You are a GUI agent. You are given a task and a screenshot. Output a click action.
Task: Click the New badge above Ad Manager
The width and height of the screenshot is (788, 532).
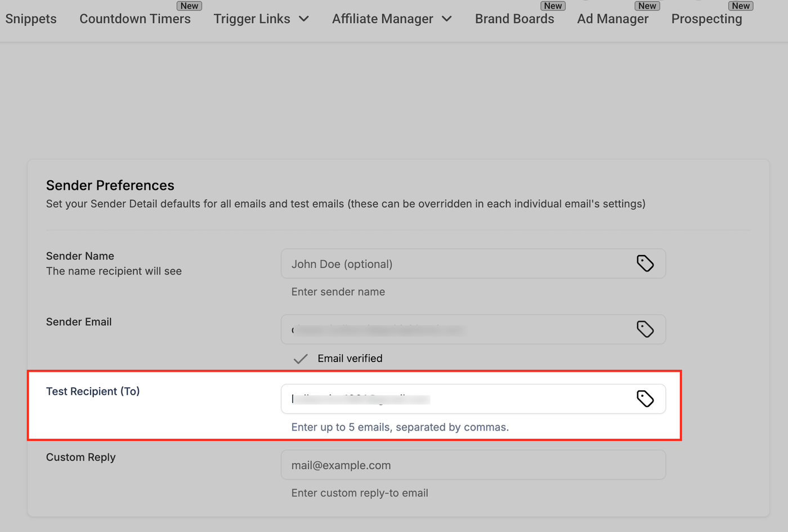point(647,6)
